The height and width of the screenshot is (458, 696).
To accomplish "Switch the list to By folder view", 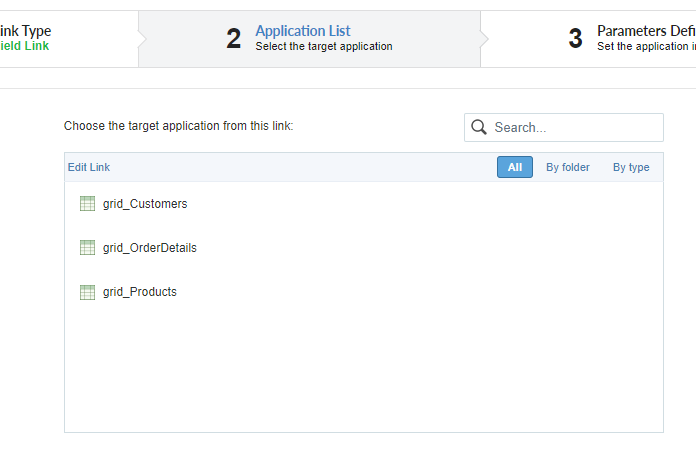I will pyautogui.click(x=567, y=167).
